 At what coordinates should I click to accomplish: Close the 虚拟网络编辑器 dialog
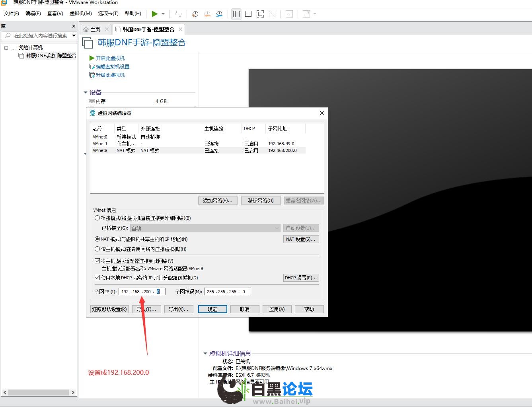[x=322, y=113]
